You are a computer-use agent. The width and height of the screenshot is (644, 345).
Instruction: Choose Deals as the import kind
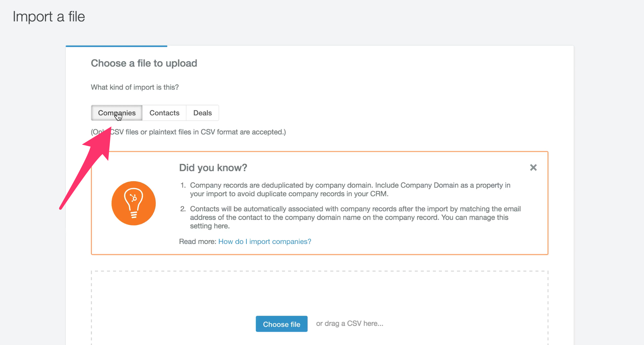(x=202, y=113)
